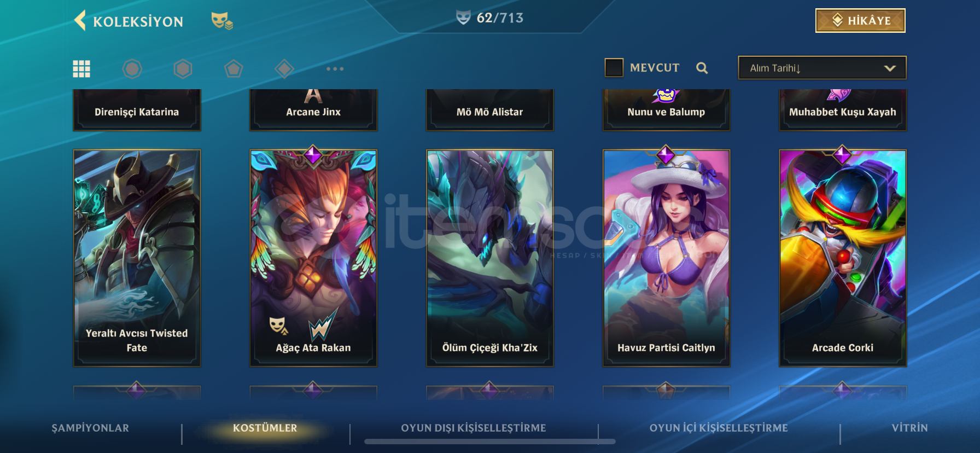Filter by hexagon rarity gem icon
980x453 pixels.
pos(183,69)
